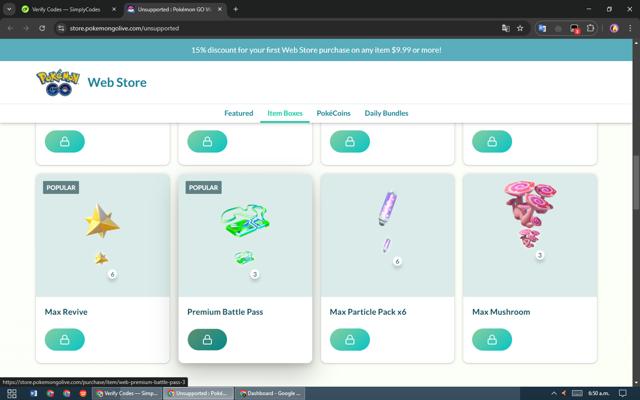640x400 pixels.
Task: Open the Premium Battle Pass ticket image
Action: 245,220
